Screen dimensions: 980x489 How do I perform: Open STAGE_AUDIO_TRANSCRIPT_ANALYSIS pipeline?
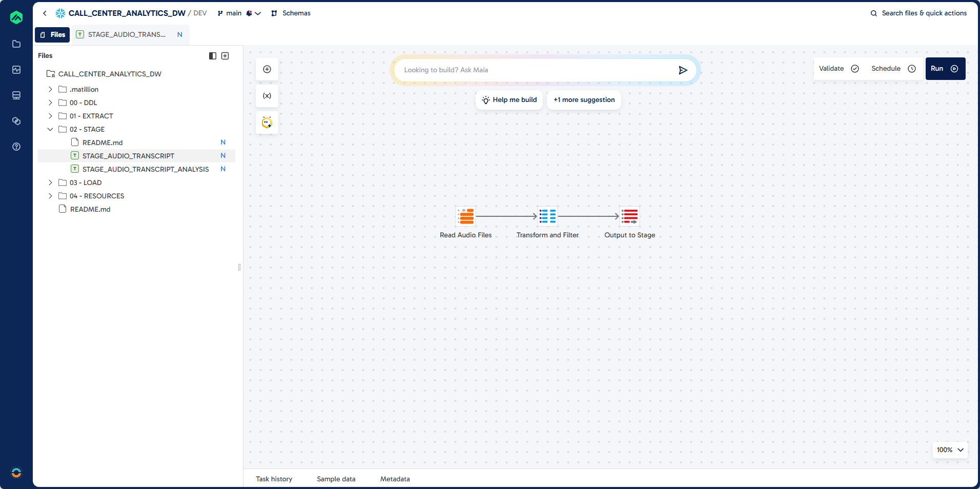click(146, 169)
